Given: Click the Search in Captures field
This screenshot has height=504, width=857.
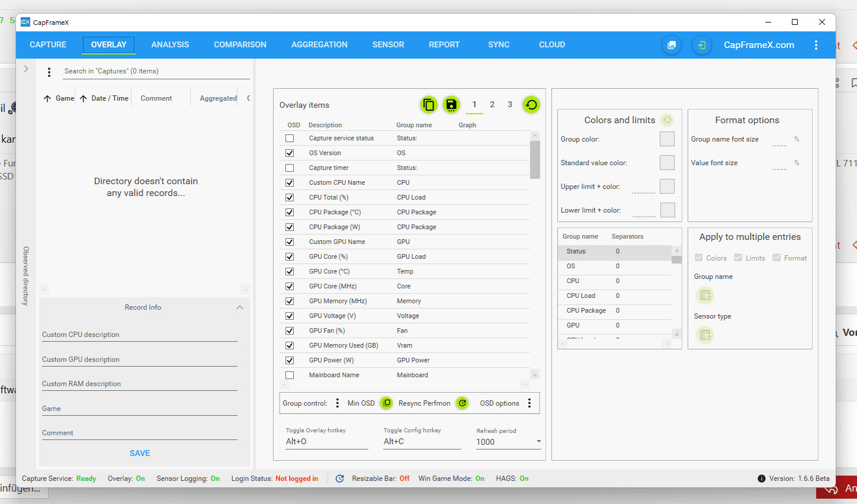Looking at the screenshot, I should [156, 71].
